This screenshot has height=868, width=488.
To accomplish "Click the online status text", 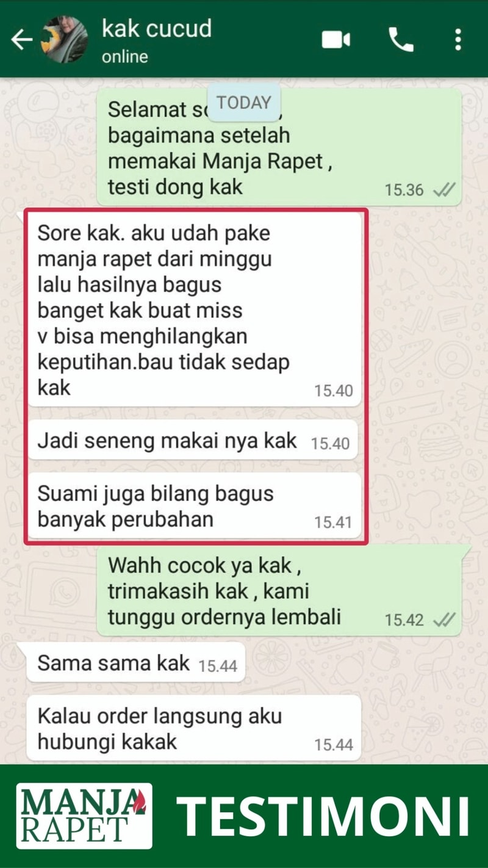I will (124, 57).
